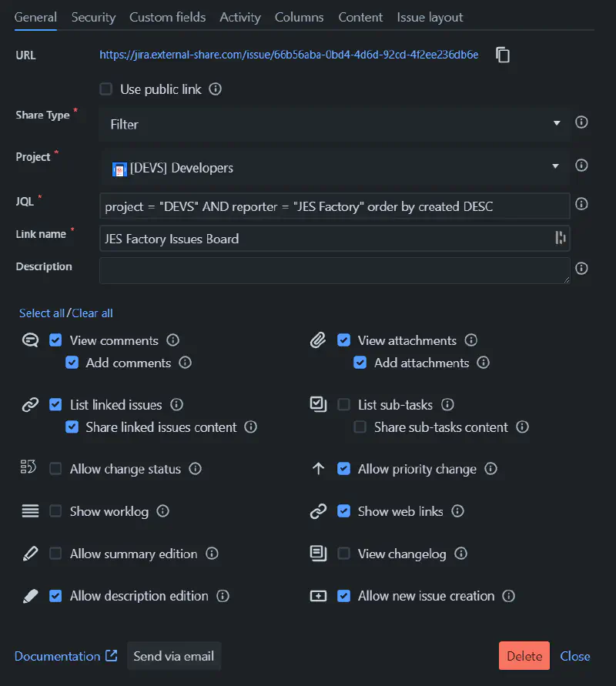Open the Project dropdown showing Developers
Image resolution: width=616 pixels, height=686 pixels.
click(x=335, y=166)
